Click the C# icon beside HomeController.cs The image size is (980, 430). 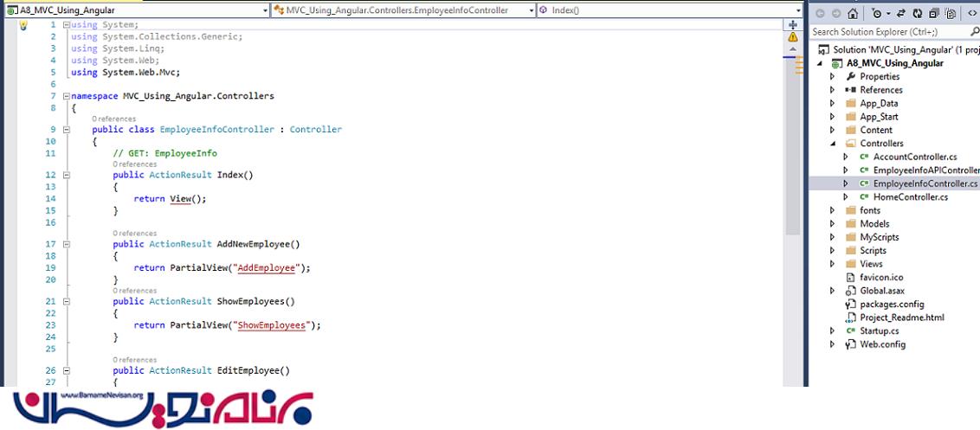(864, 197)
